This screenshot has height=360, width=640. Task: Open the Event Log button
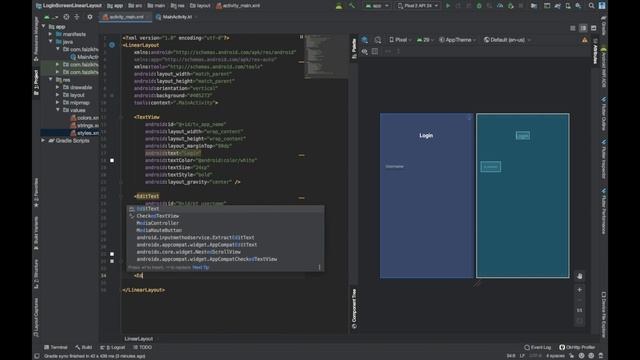tap(538, 347)
